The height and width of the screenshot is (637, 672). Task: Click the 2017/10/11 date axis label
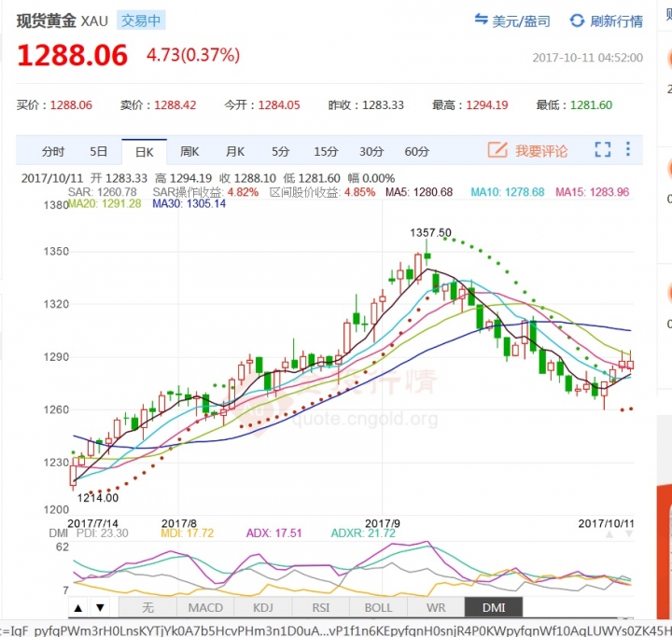[x=606, y=523]
